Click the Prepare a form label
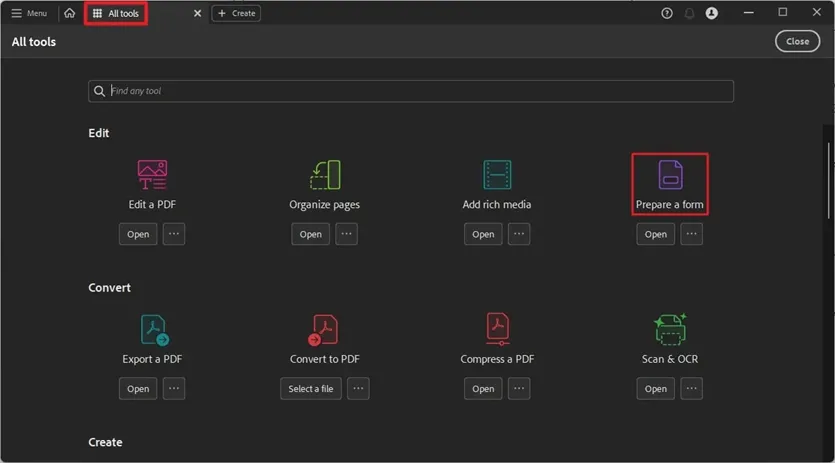The width and height of the screenshot is (835, 463). [670, 205]
